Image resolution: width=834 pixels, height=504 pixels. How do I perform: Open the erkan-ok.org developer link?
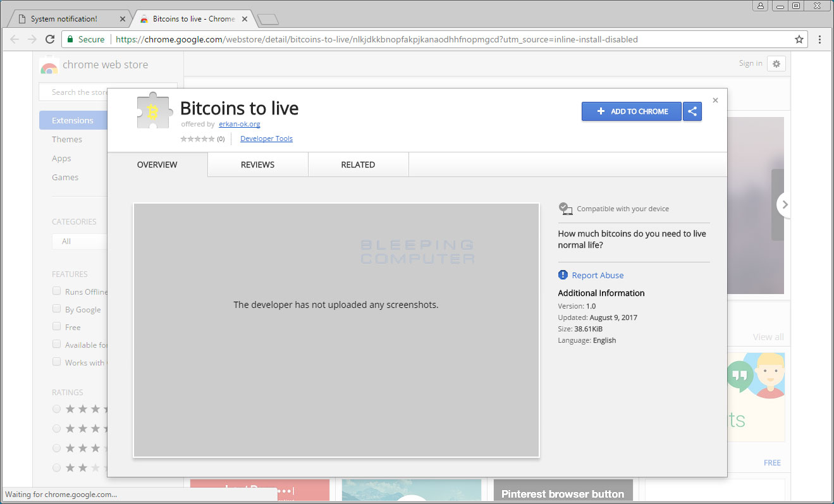click(240, 124)
